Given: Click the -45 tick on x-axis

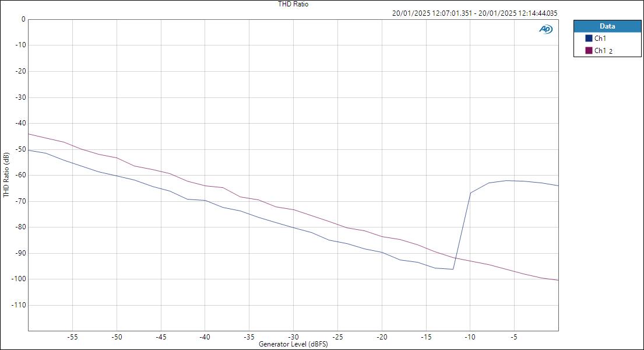Looking at the screenshot, I should (161, 337).
